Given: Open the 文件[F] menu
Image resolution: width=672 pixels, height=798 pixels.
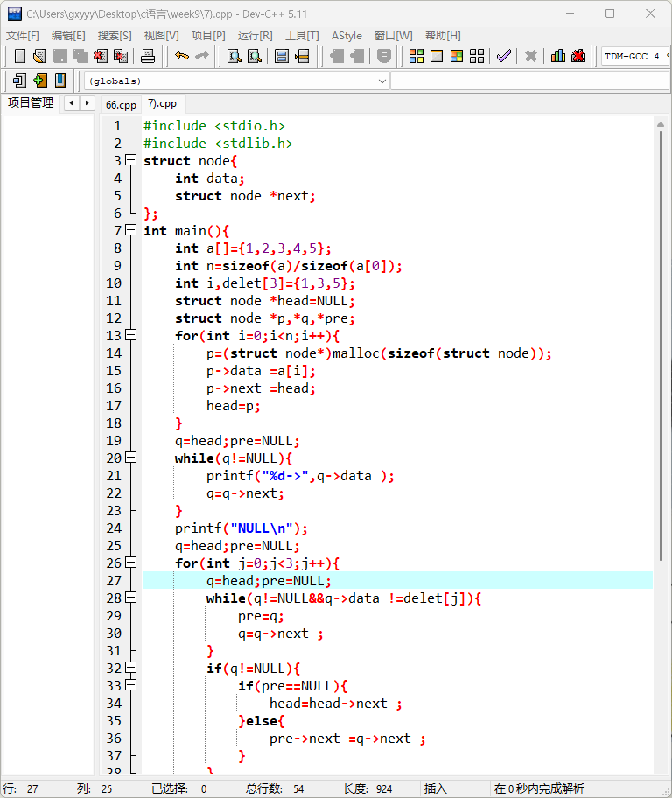Looking at the screenshot, I should click(x=23, y=35).
